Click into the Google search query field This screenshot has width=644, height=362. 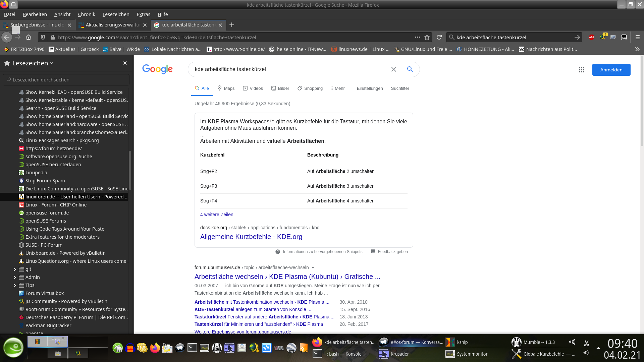pos(290,69)
